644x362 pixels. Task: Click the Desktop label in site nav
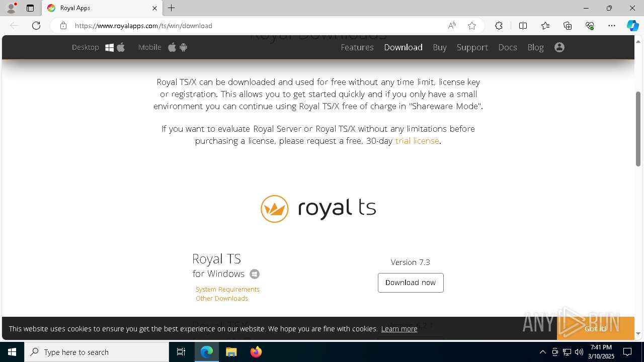pos(86,47)
